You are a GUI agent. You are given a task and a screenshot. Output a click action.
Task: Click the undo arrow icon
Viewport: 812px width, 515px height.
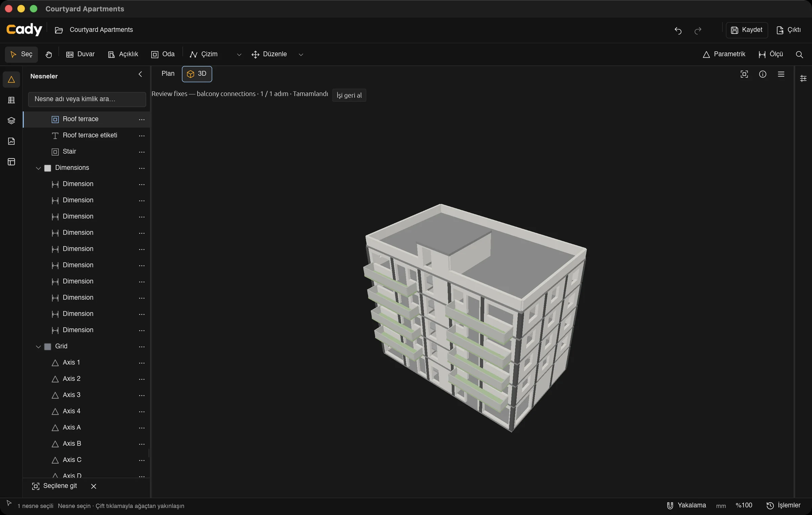(678, 30)
